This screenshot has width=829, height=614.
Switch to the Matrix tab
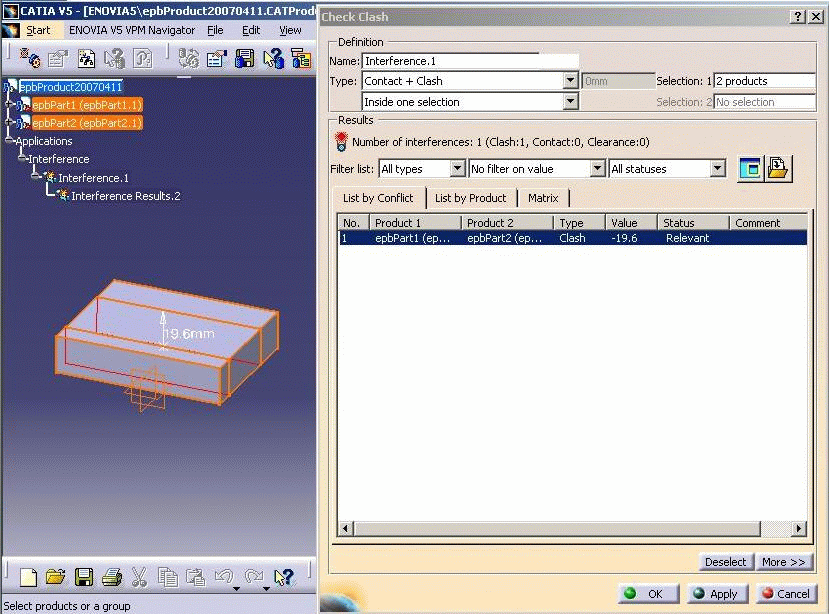tap(543, 198)
